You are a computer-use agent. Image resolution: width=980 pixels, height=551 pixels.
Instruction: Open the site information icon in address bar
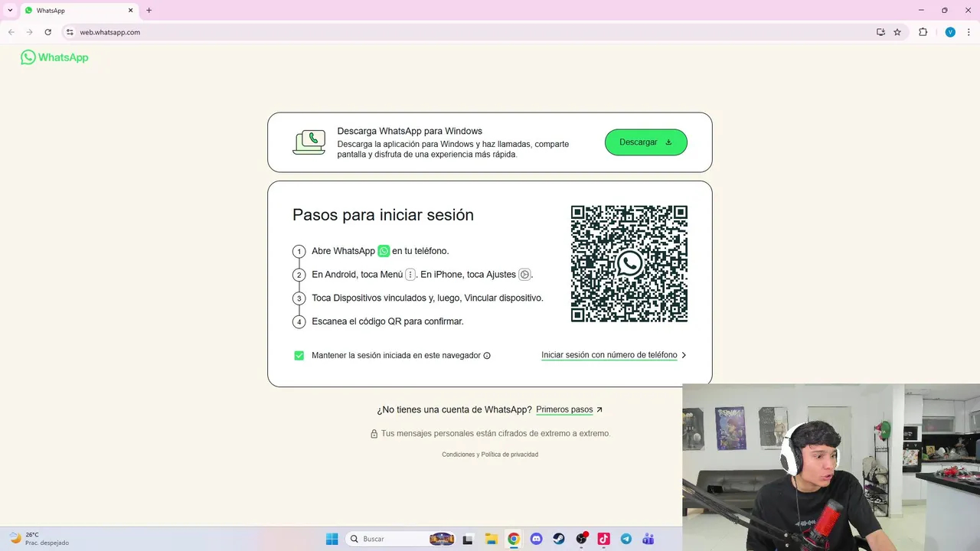click(x=70, y=32)
